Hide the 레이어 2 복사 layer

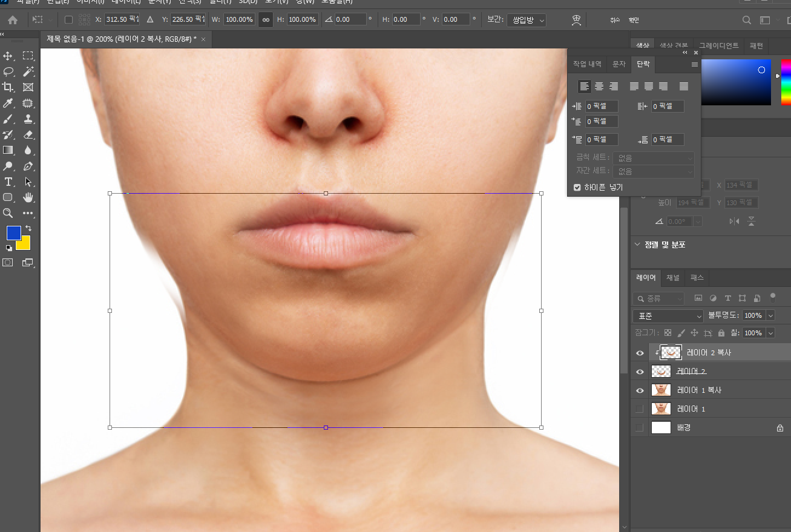pyautogui.click(x=640, y=352)
